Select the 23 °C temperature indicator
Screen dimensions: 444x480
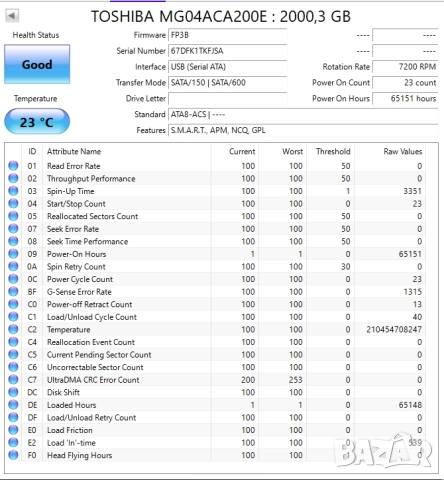(x=37, y=122)
